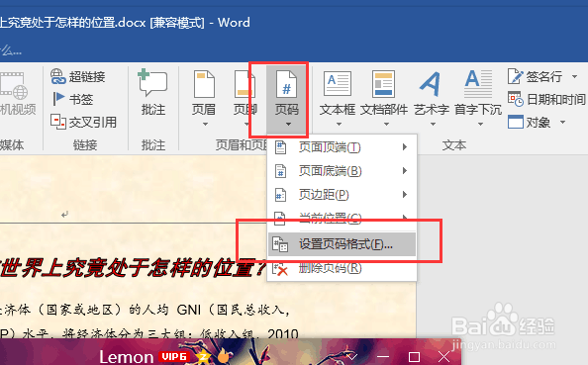Insert a Signature Line (签名行)

click(x=536, y=76)
